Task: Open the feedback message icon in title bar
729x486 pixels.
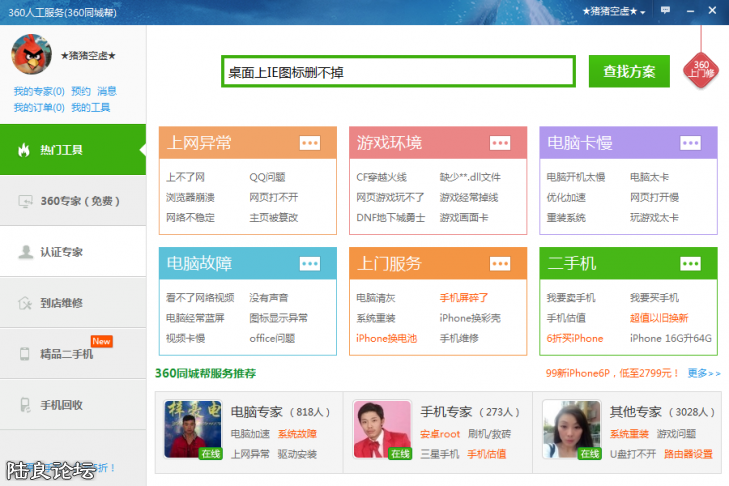Action: [665, 10]
